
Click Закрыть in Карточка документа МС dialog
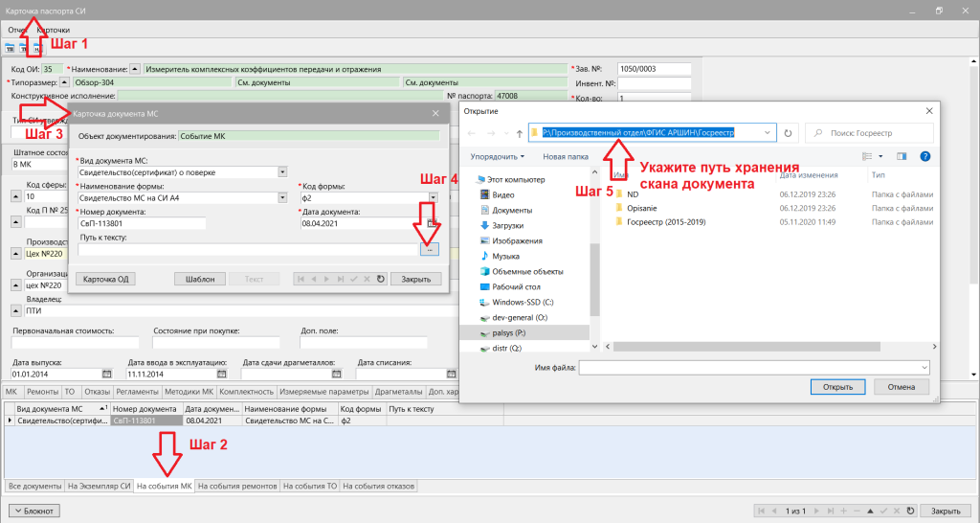(416, 279)
